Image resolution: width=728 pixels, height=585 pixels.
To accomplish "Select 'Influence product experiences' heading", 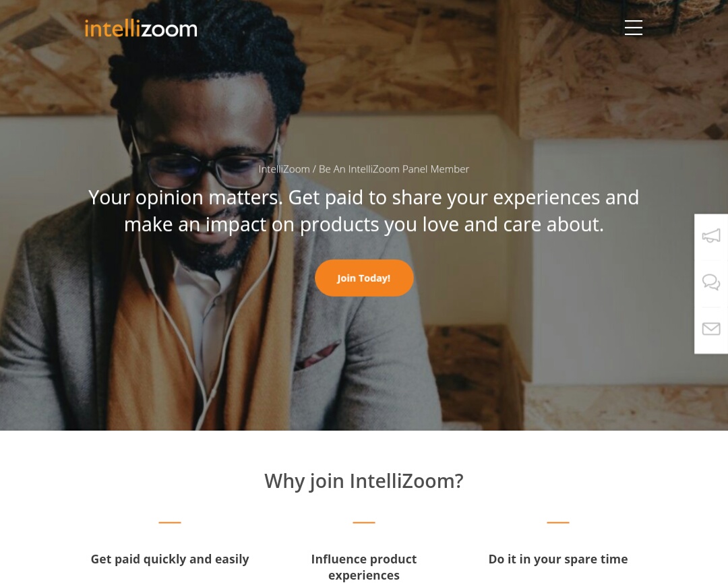I will point(364,567).
